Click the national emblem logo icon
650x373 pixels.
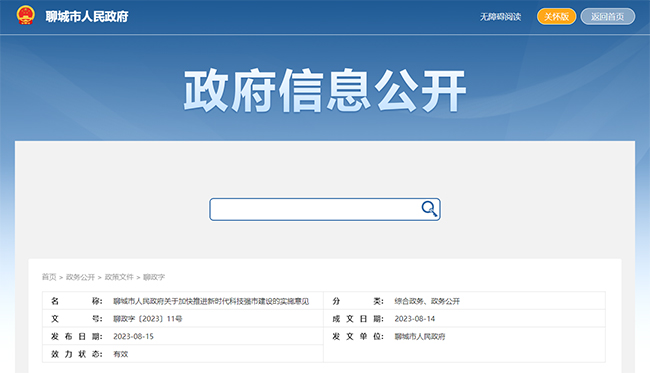pos(25,15)
